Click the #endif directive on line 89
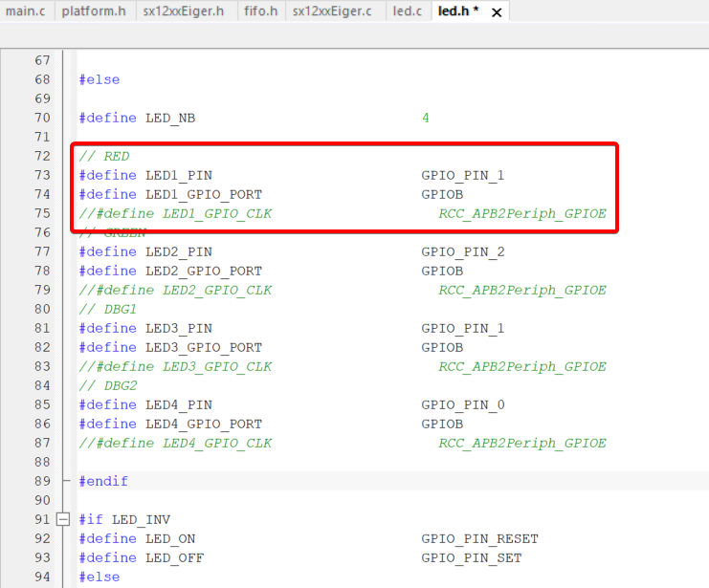Image resolution: width=709 pixels, height=588 pixels. [103, 481]
